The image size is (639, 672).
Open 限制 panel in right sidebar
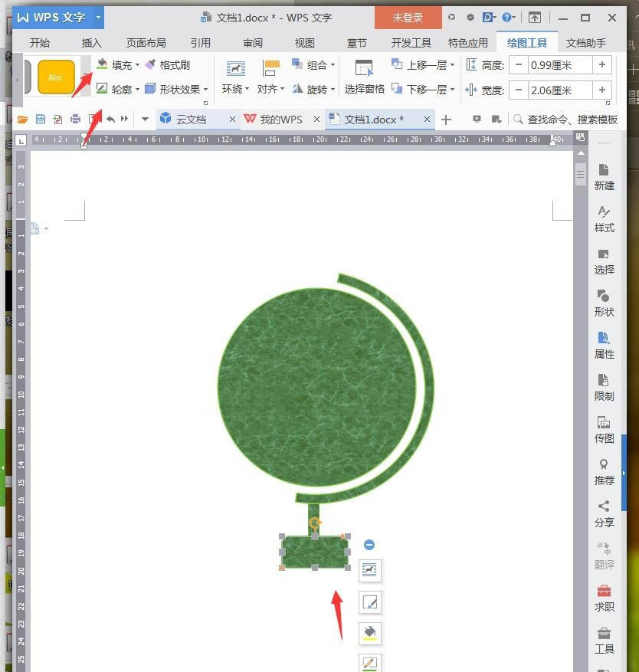pos(604,388)
